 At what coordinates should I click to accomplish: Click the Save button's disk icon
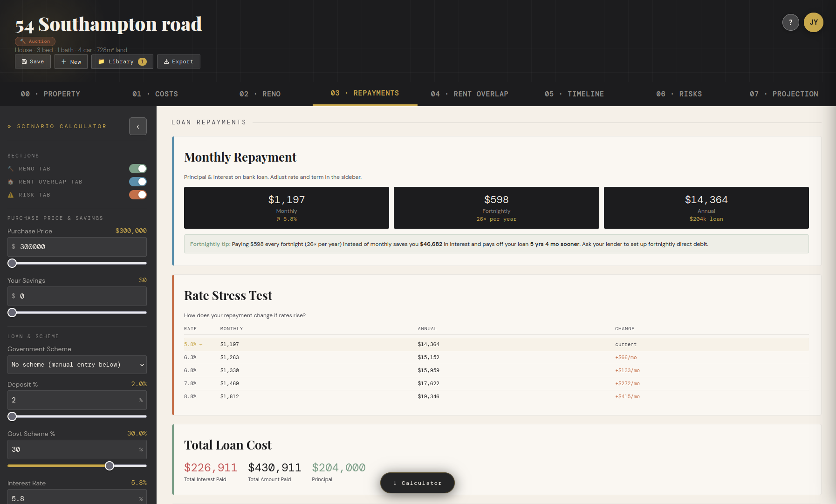[25, 61]
